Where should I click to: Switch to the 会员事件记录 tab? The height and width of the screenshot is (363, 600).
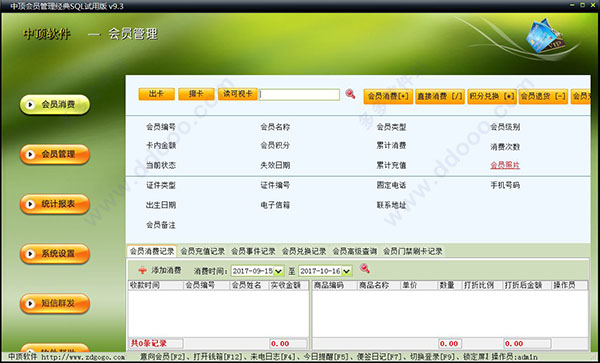tap(253, 251)
